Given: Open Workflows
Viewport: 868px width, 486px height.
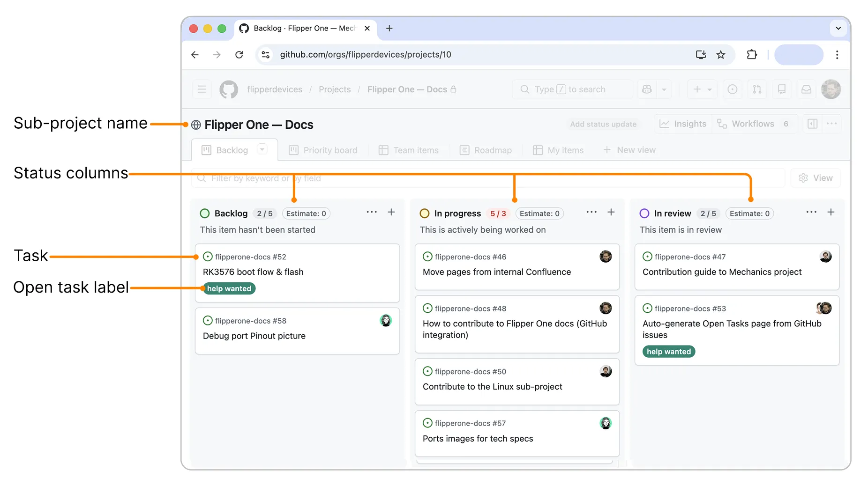Looking at the screenshot, I should point(754,124).
